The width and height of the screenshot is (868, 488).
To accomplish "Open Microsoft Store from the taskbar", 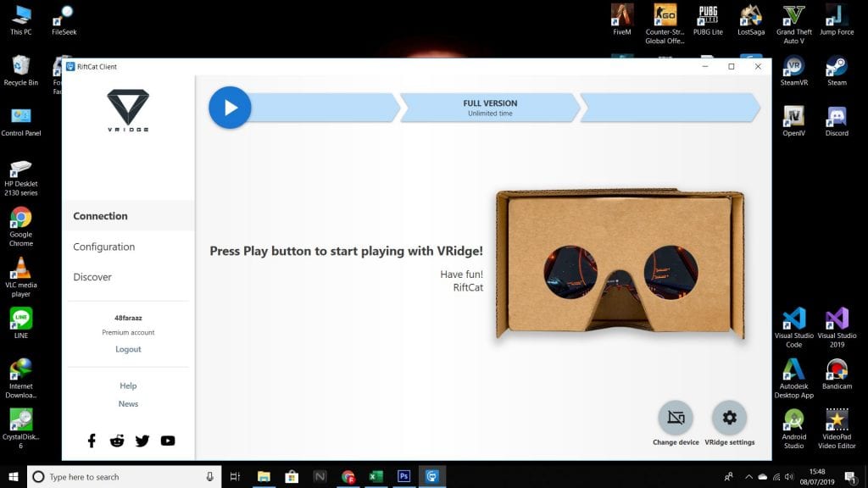I will click(x=292, y=476).
